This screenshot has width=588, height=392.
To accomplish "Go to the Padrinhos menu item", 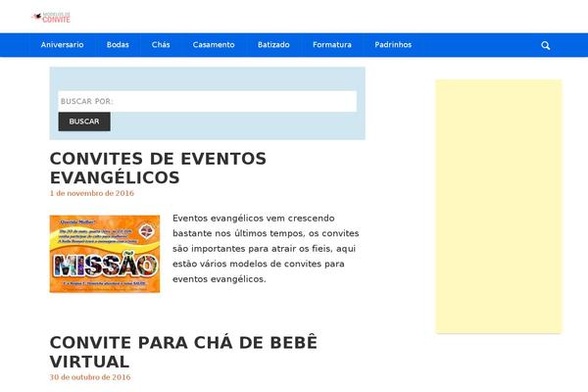I will click(x=393, y=45).
